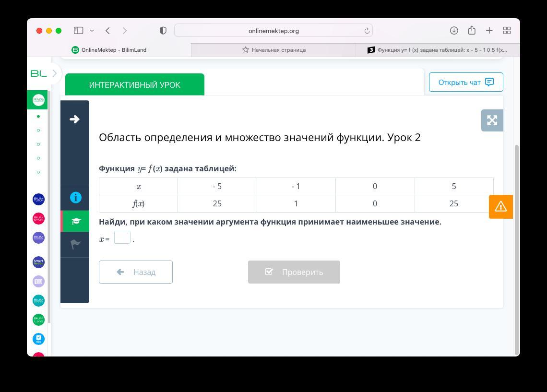Switch to Начальная страница tab
The image size is (547, 392).
pos(273,50)
